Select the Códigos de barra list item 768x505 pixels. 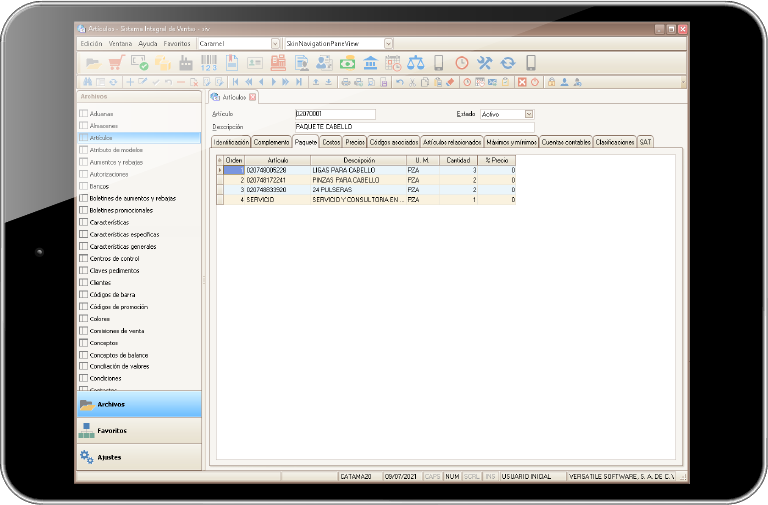(112, 294)
